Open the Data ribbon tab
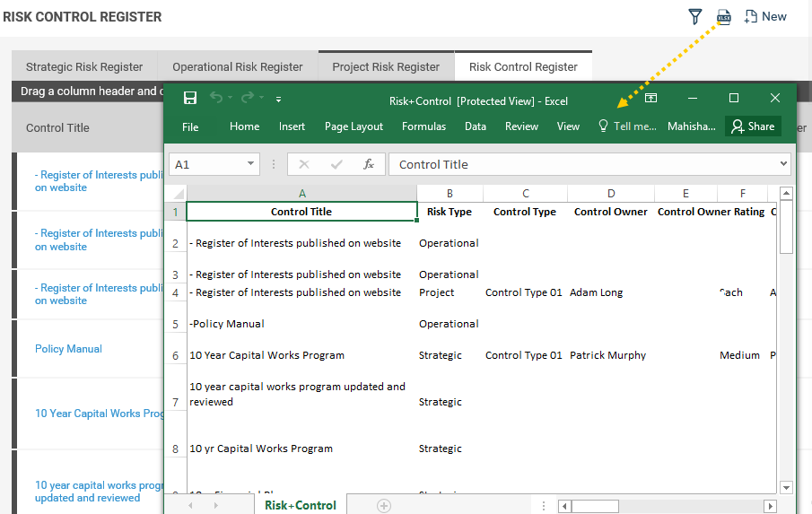This screenshot has width=812, height=514. tap(475, 126)
